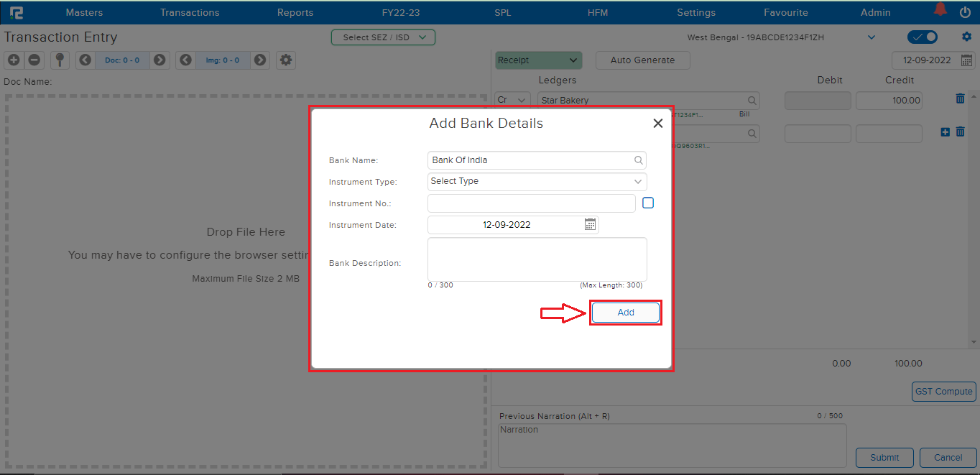This screenshot has height=475, width=980.
Task: Open the Receipt voucher type dropdown
Action: (x=538, y=60)
